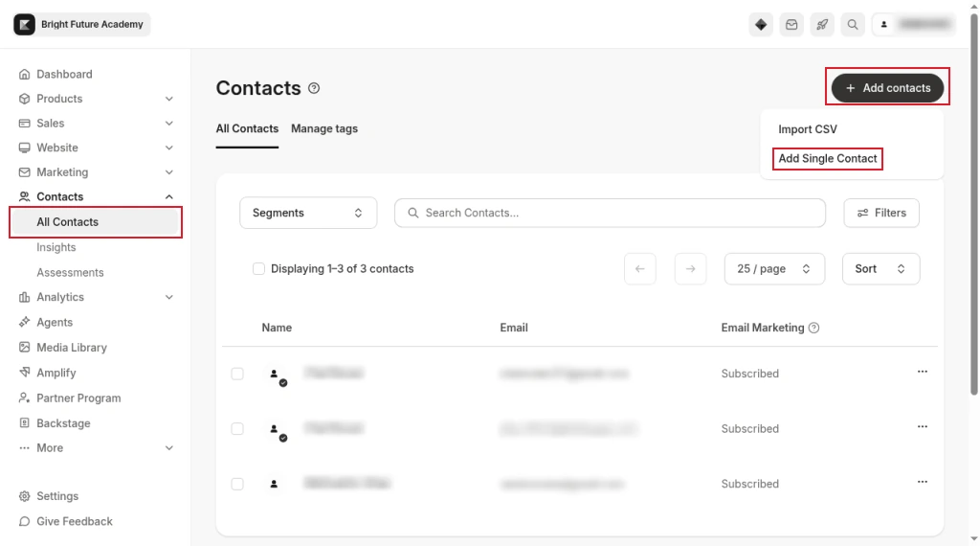Click the Email Marketing info icon

[813, 328]
